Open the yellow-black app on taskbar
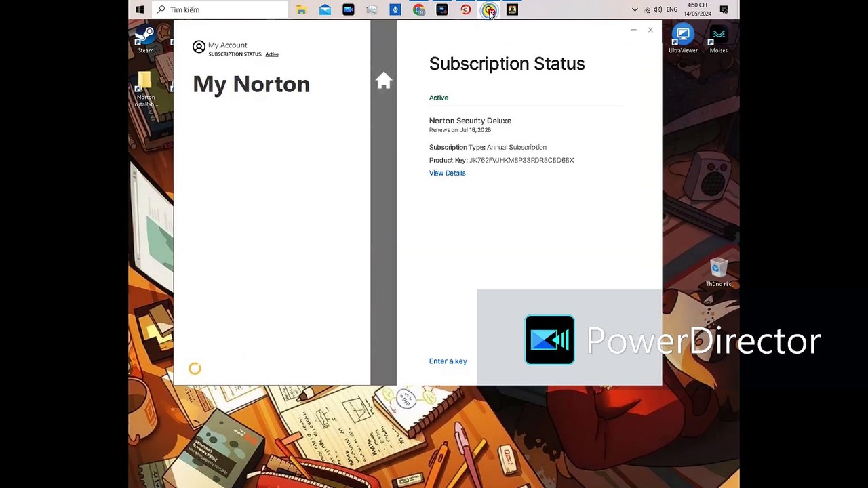This screenshot has width=868, height=488. pyautogui.click(x=512, y=9)
